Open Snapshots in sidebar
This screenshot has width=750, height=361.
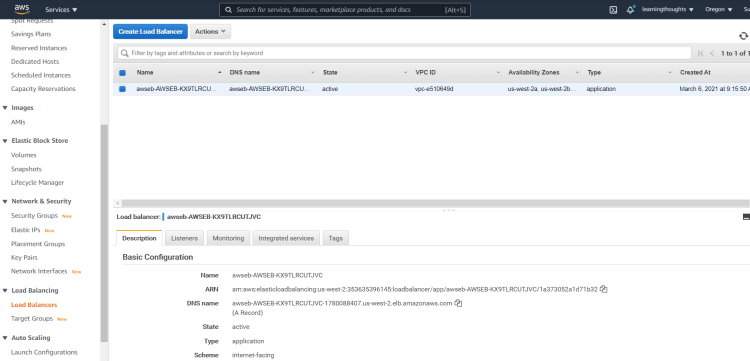pyautogui.click(x=26, y=169)
